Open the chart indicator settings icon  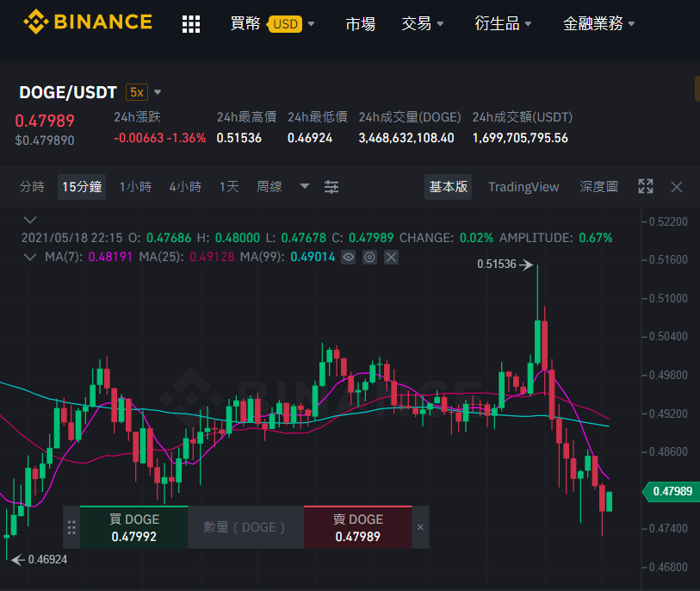(x=331, y=187)
